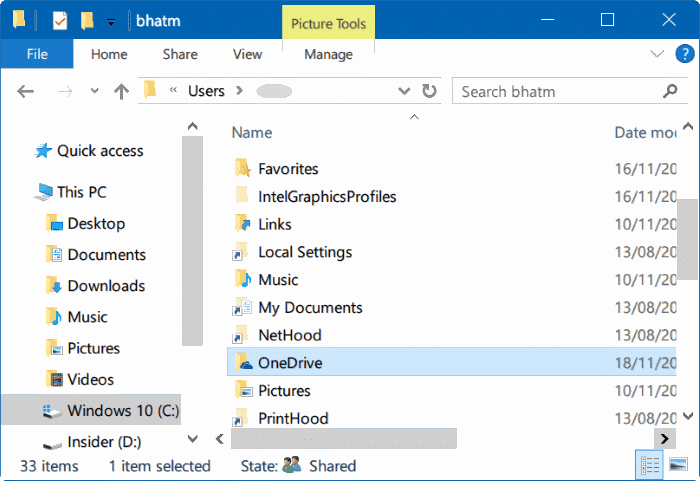Select the Local Settings shortcut
The image size is (700, 481).
[305, 252]
